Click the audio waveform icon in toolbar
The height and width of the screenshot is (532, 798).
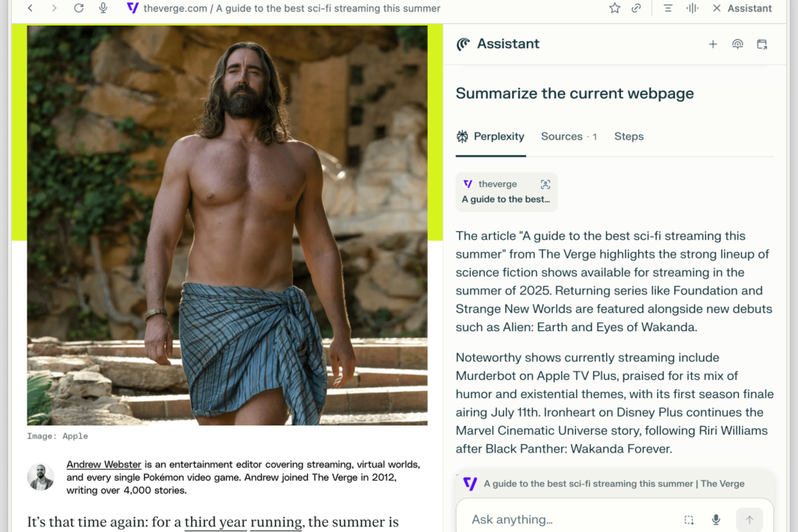coord(692,9)
